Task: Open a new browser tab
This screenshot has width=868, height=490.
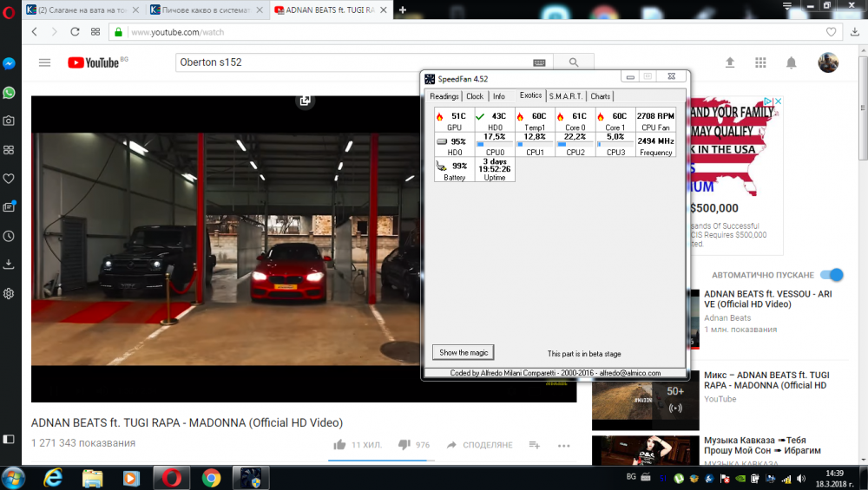Action: 403,10
